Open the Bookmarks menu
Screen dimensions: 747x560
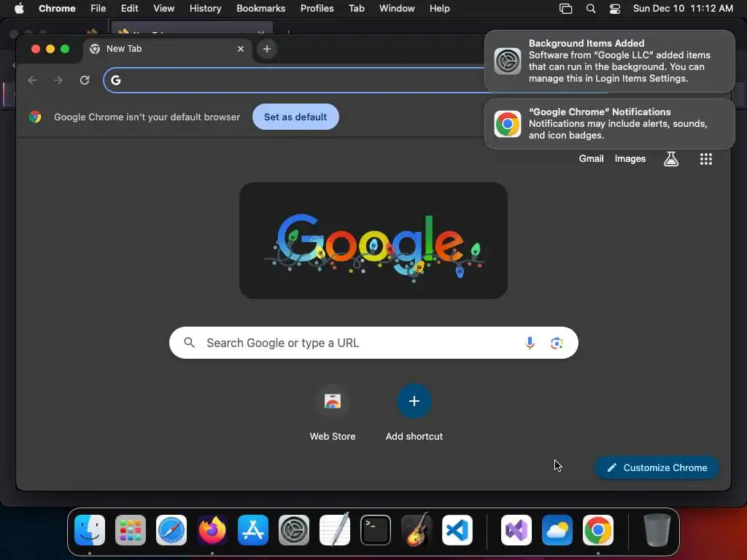(x=260, y=8)
